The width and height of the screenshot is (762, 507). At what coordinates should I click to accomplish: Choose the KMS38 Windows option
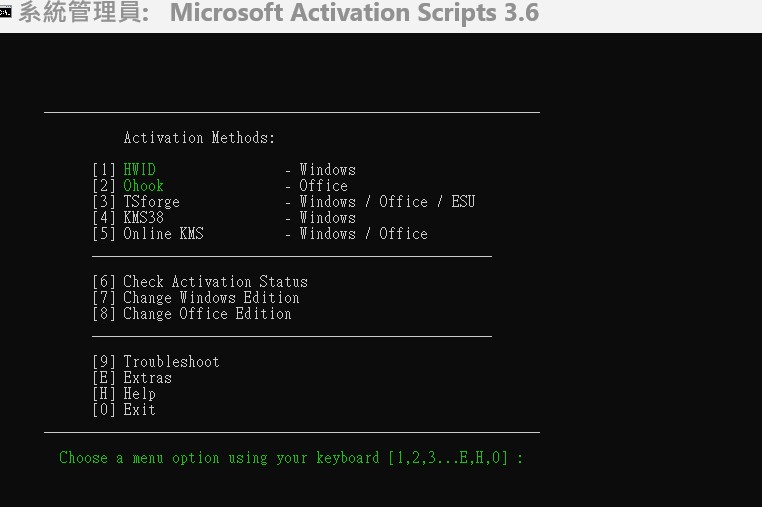[143, 218]
